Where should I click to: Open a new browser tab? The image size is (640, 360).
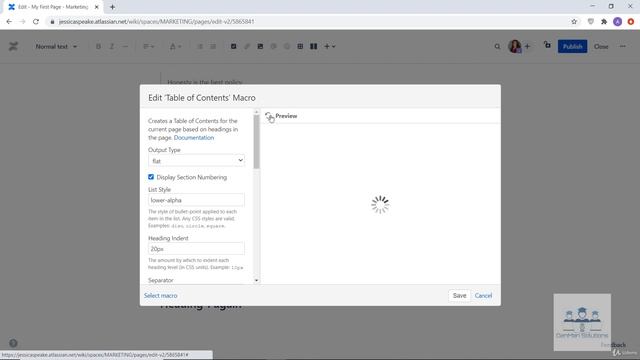112,7
